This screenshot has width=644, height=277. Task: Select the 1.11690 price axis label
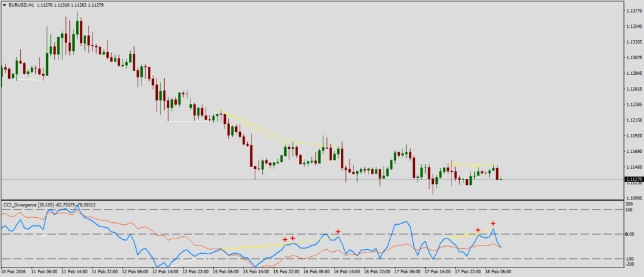point(634,151)
